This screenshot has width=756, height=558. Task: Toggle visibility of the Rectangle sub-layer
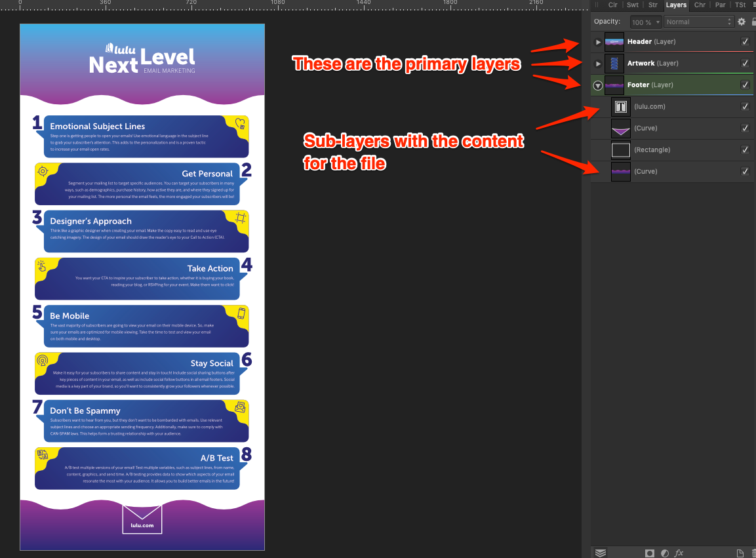coord(745,149)
